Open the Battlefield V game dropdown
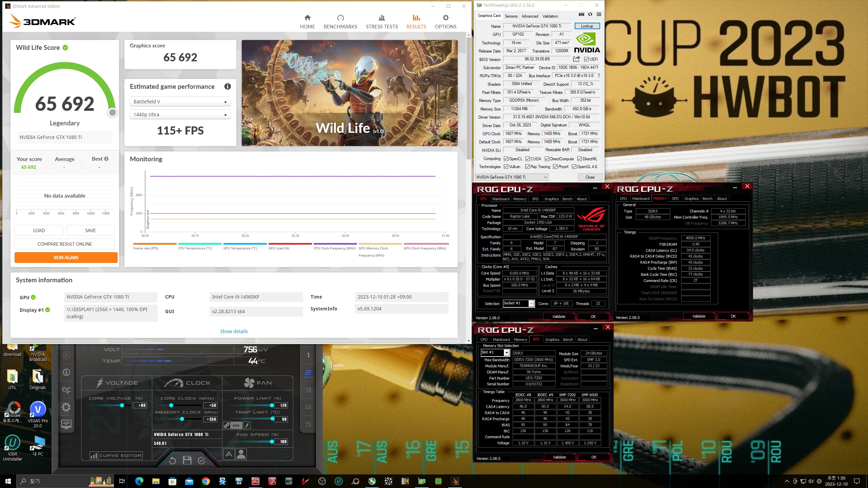868x488 pixels. 180,102
